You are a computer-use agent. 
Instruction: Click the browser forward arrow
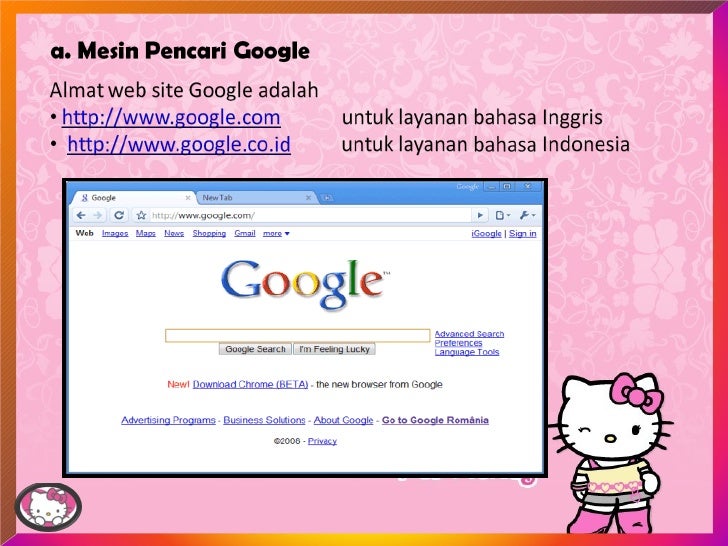98,215
